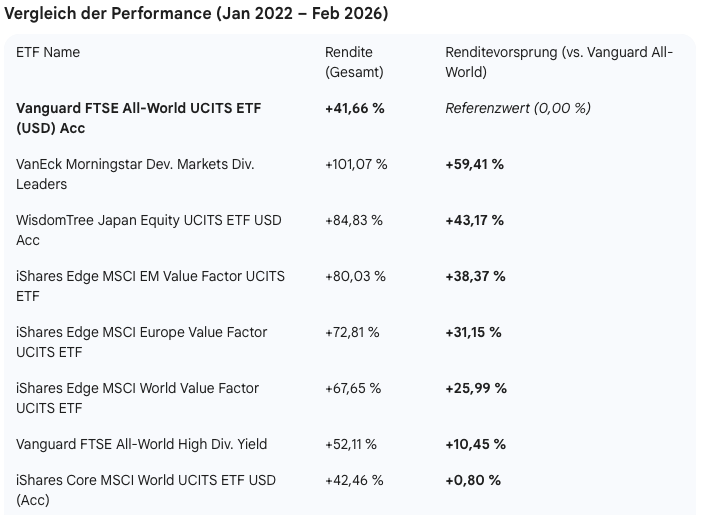Click the +25,99 % outperformance value
Viewport: 701px width, 515px height.
click(476, 388)
